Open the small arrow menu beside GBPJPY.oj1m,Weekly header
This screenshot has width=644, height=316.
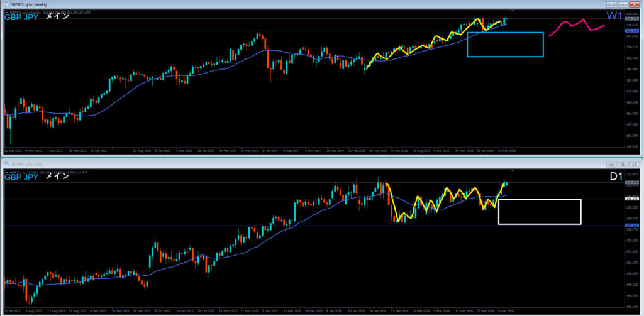pos(6,13)
